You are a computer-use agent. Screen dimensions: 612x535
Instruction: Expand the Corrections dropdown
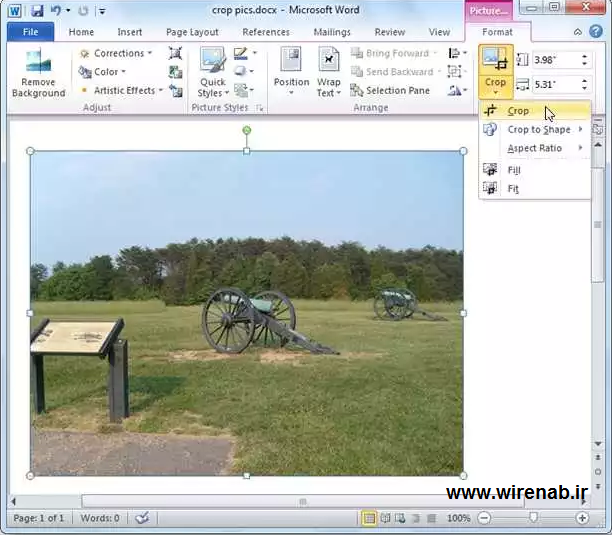(x=116, y=53)
